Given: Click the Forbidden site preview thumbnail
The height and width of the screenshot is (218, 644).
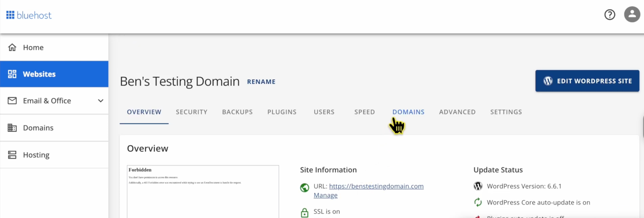Looking at the screenshot, I should (x=203, y=191).
